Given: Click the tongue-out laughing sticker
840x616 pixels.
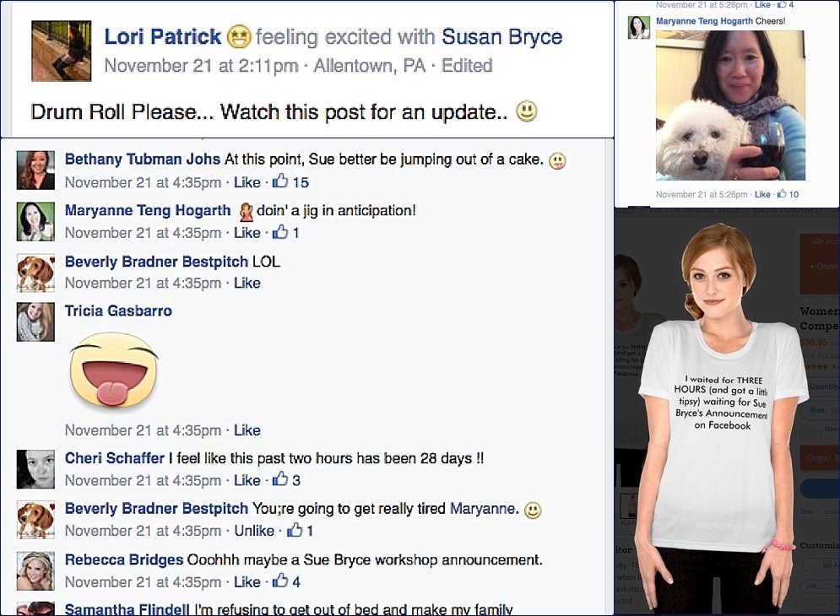Looking at the screenshot, I should click(114, 370).
